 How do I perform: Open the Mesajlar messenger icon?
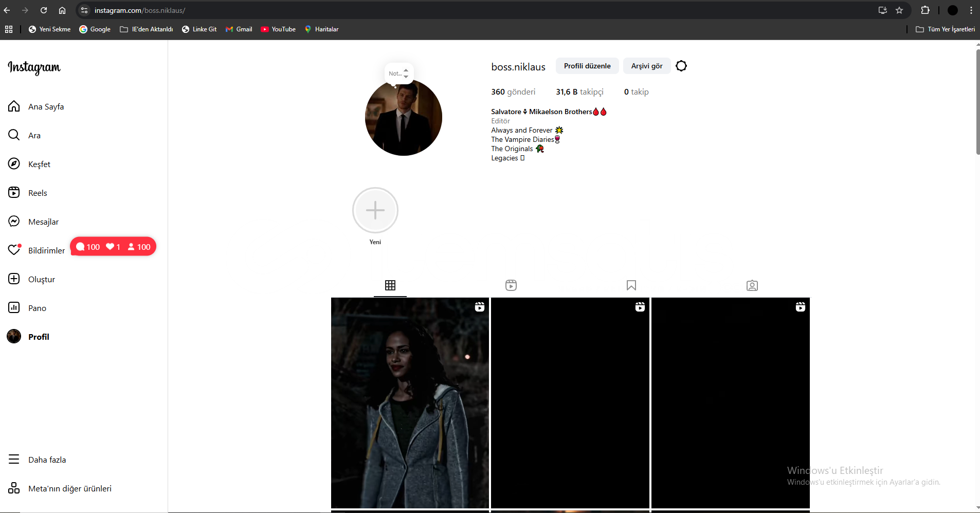pos(14,222)
